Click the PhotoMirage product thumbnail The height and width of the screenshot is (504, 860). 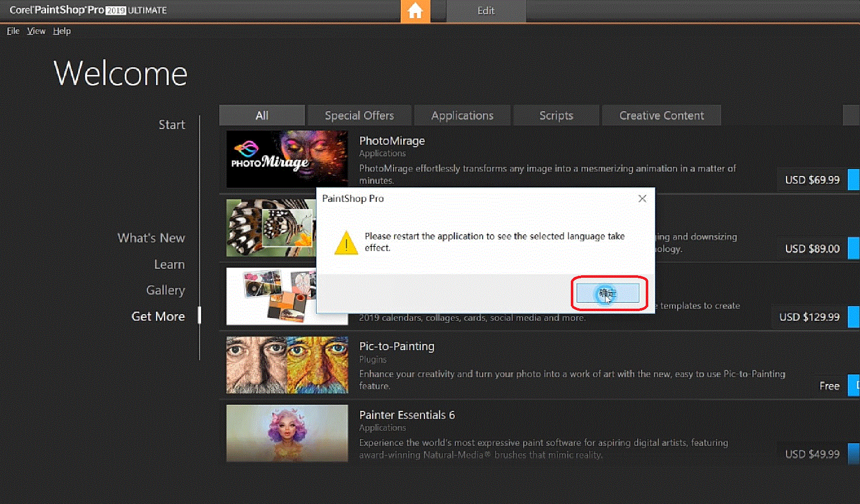tap(287, 158)
